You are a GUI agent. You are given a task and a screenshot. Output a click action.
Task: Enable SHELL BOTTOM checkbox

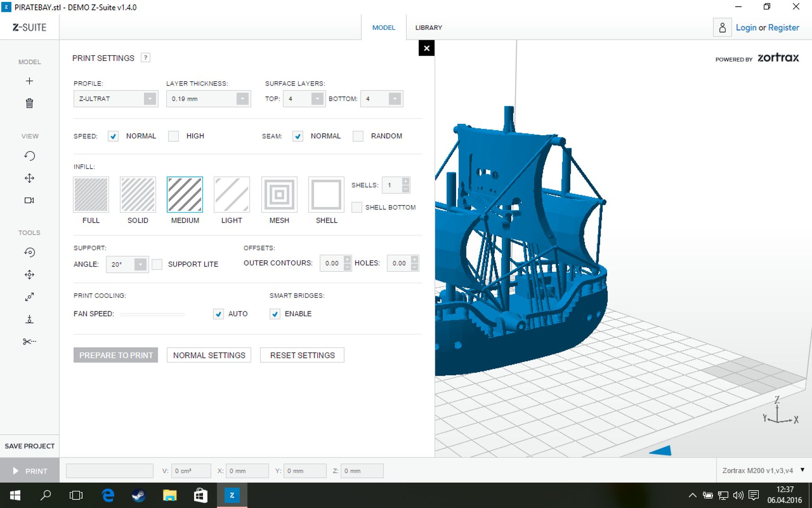[357, 207]
